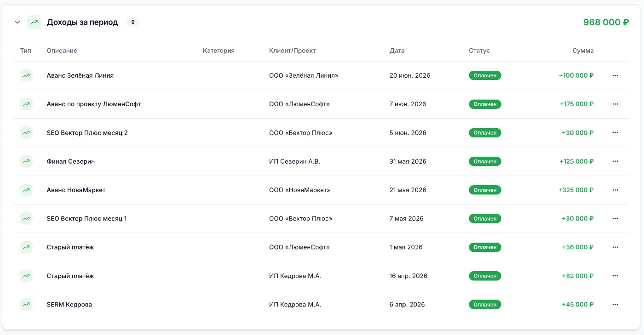Sort by the Дата column header
Viewport: 644px width, 335px height.
(397, 51)
